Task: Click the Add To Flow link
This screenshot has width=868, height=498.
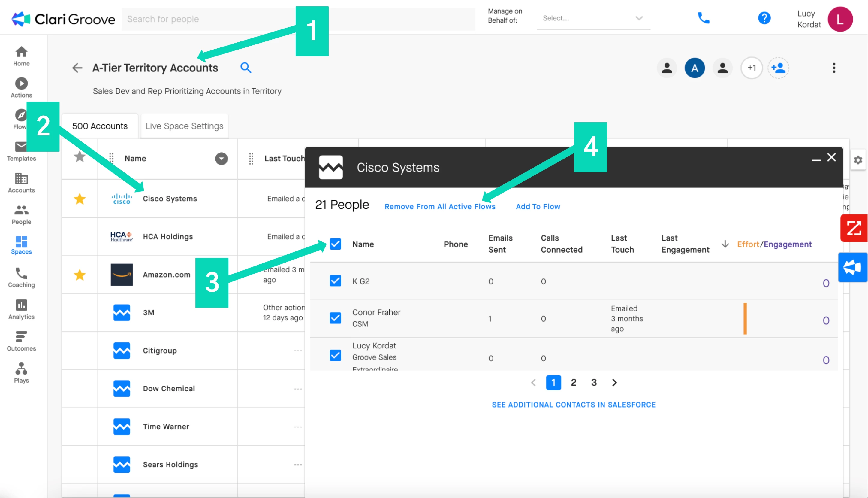Action: pyautogui.click(x=538, y=207)
